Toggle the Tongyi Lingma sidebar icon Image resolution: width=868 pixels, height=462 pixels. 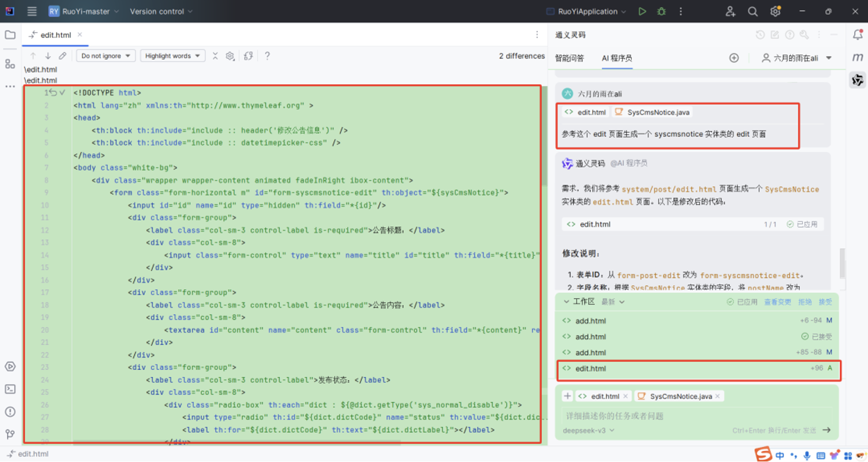(x=858, y=80)
